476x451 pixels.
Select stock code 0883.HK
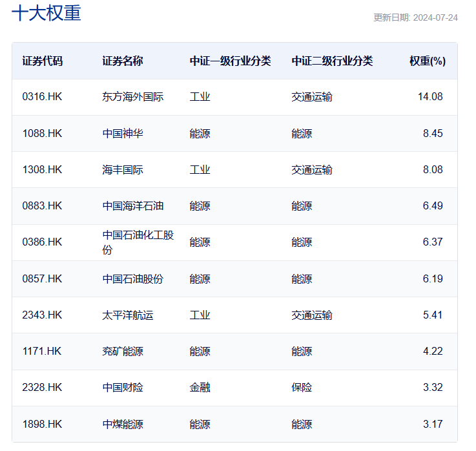[42, 205]
